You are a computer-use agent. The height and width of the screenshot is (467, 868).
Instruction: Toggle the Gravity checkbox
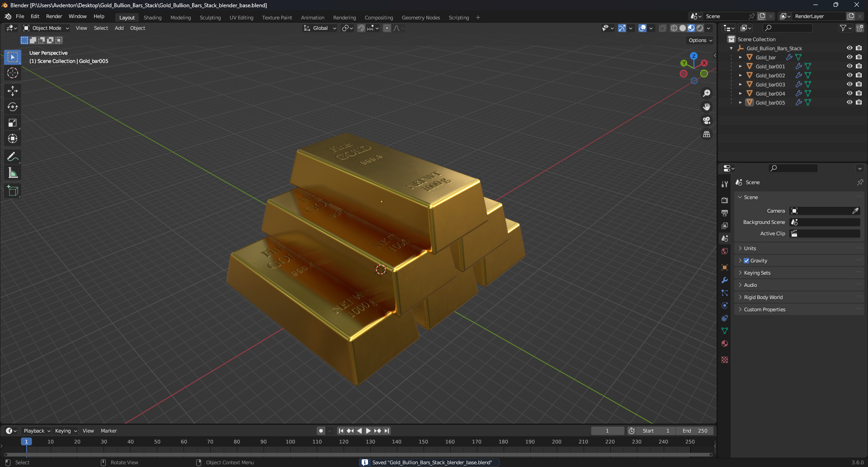coord(746,261)
